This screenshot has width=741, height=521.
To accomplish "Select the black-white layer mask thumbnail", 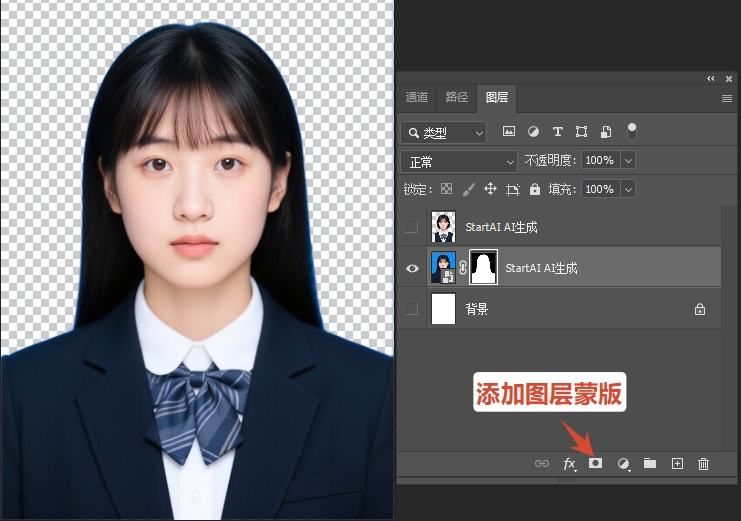I will [x=483, y=268].
